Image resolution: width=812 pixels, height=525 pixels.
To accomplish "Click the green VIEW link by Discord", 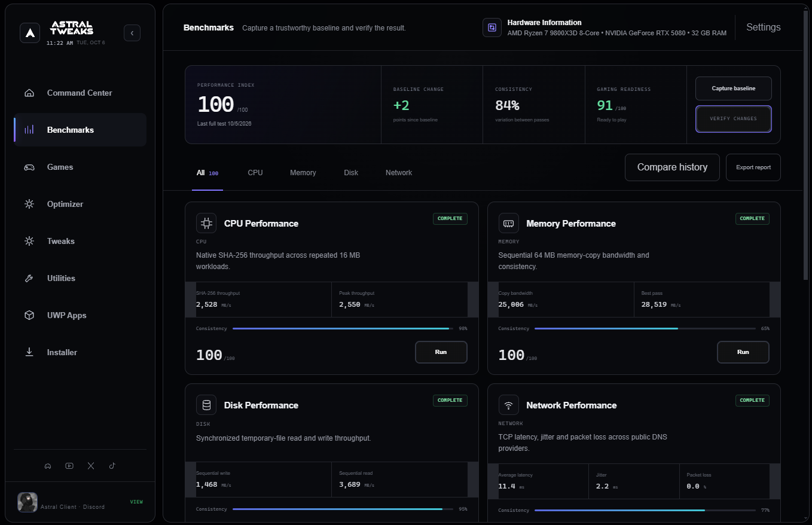I will click(136, 502).
